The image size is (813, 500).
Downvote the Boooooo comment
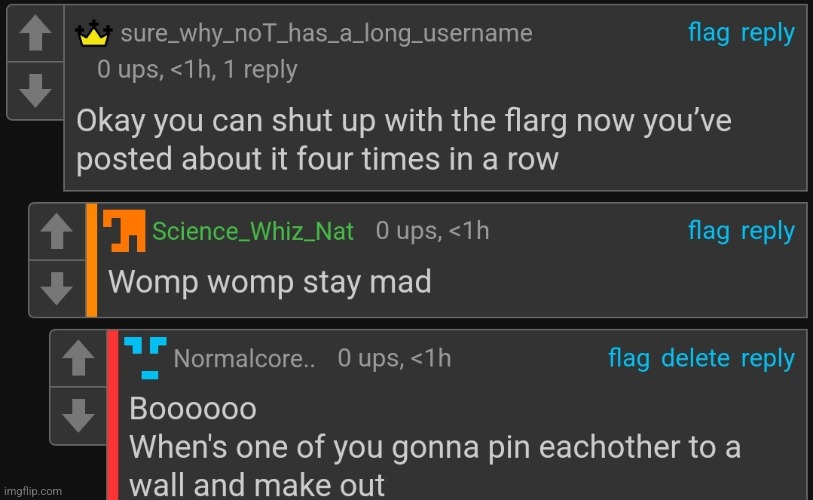[78, 415]
